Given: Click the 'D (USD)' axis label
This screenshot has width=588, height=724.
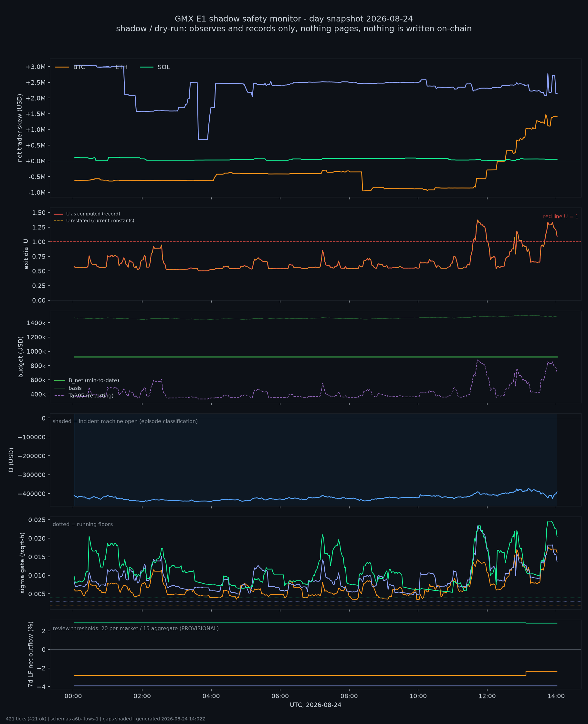Looking at the screenshot, I should 11,460.
